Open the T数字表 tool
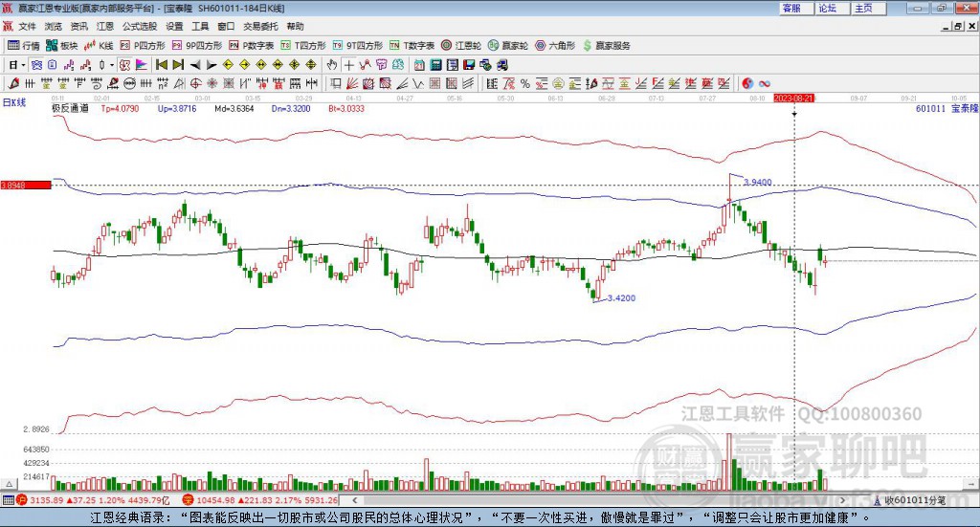This screenshot has height=527, width=980. point(412,46)
